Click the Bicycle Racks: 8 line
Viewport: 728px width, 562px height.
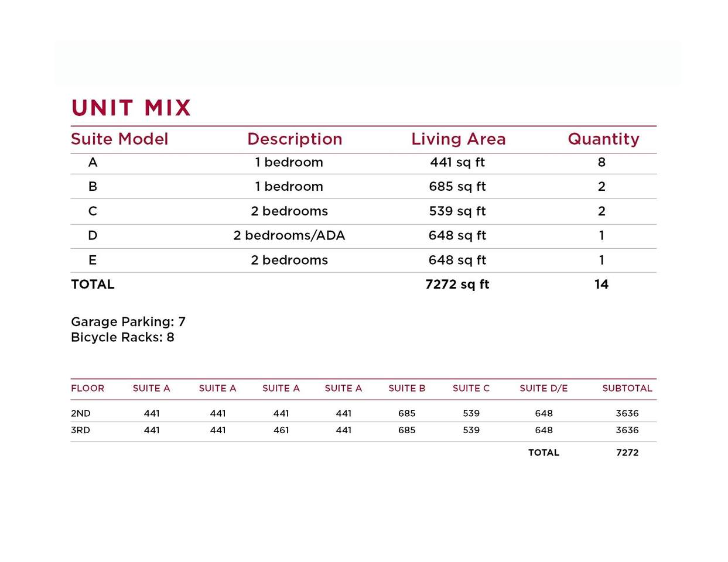click(x=122, y=337)
